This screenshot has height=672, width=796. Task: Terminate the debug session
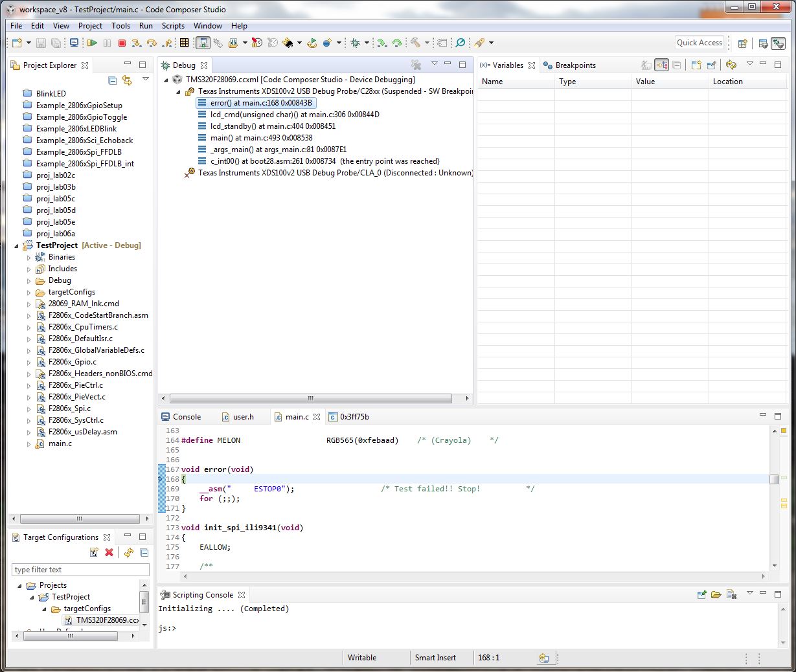point(122,43)
